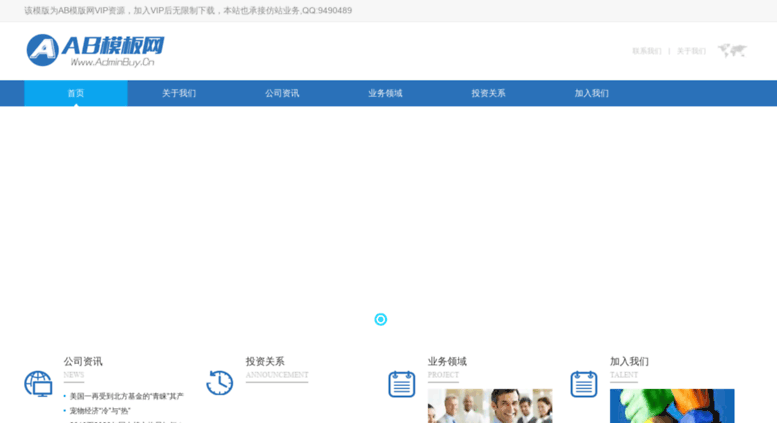Click the notepad icon beside 业务领域

[x=401, y=384]
